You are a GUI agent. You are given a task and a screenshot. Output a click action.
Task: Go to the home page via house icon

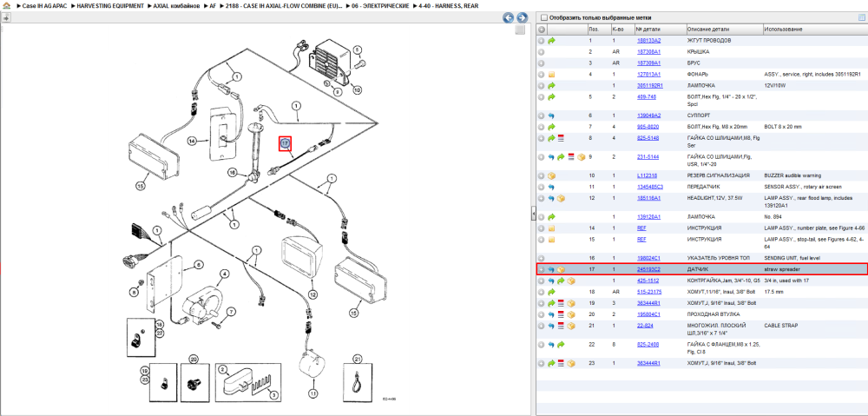(6, 5)
